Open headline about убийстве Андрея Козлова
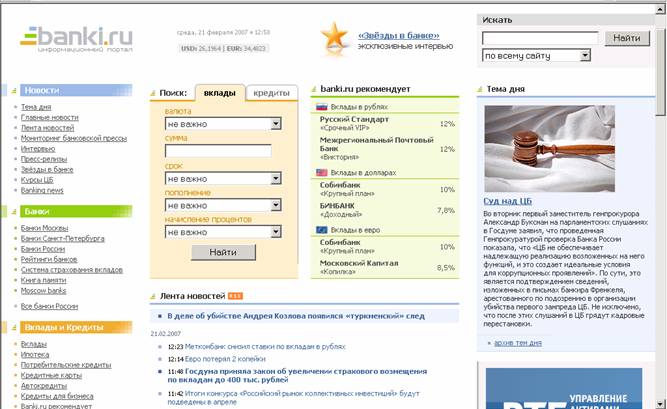This screenshot has width=667, height=409. tap(296, 316)
